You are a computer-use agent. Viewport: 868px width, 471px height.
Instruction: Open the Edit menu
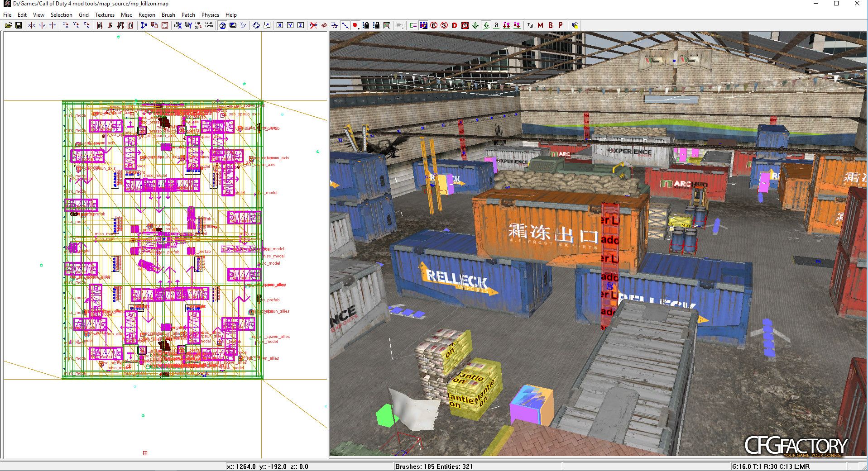click(x=22, y=14)
